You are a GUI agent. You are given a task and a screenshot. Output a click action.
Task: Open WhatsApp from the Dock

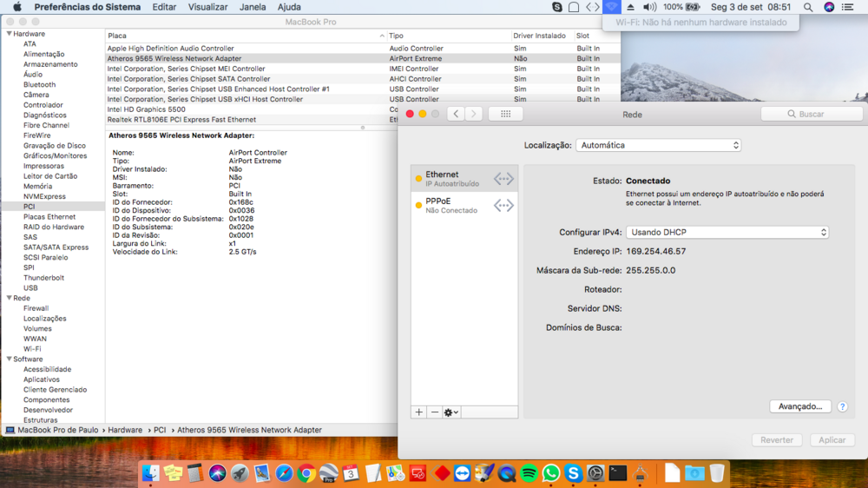pyautogui.click(x=551, y=473)
